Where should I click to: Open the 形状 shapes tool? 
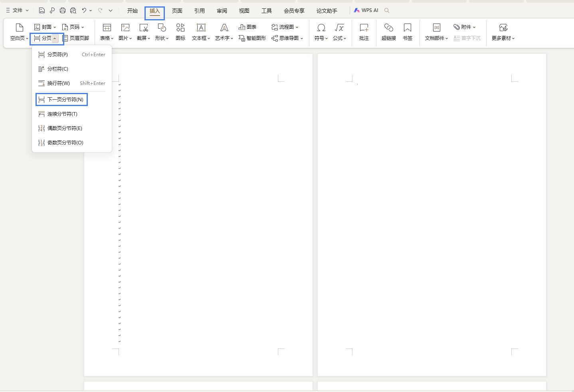[x=162, y=32]
